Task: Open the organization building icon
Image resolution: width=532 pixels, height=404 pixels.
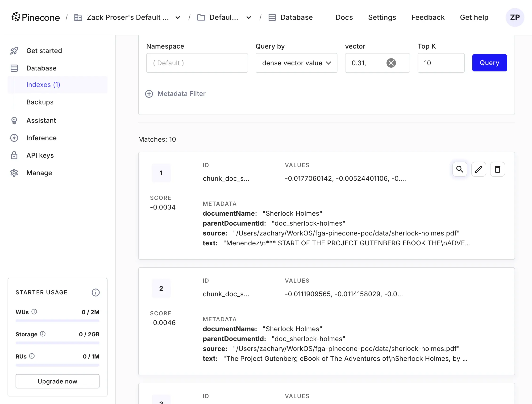Action: pyautogui.click(x=78, y=17)
